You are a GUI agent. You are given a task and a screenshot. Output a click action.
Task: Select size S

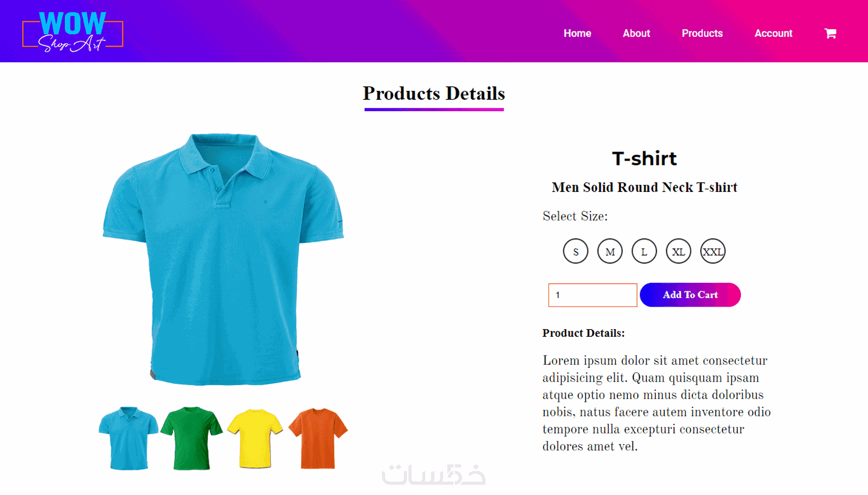click(575, 252)
